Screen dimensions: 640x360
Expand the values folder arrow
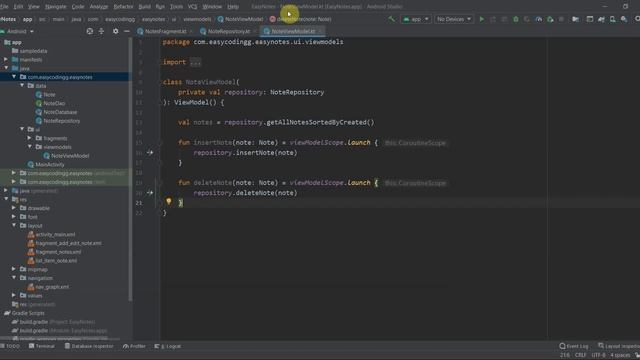[14, 296]
